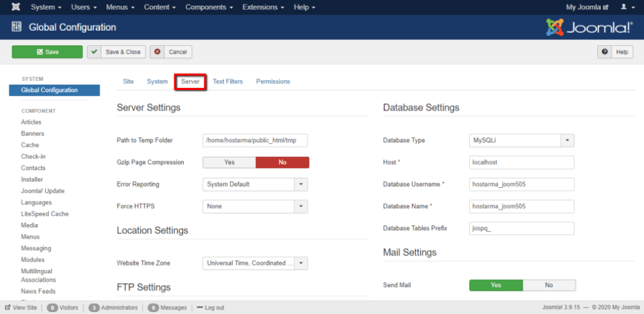Screen dimensions: 644x314
Task: Open the Content top menu
Action: tap(159, 7)
